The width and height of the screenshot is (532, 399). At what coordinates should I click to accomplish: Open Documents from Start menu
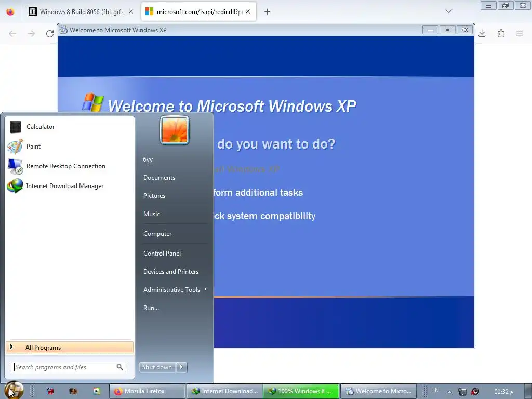159,178
